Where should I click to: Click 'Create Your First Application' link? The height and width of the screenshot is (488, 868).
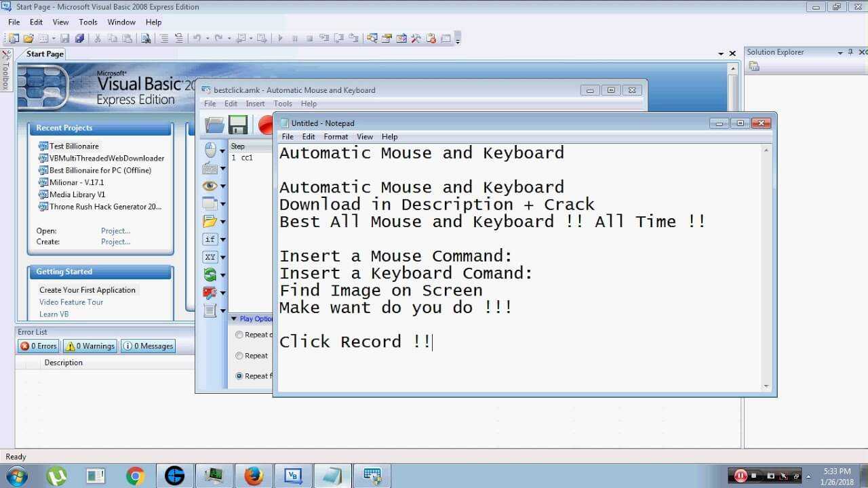(x=87, y=290)
